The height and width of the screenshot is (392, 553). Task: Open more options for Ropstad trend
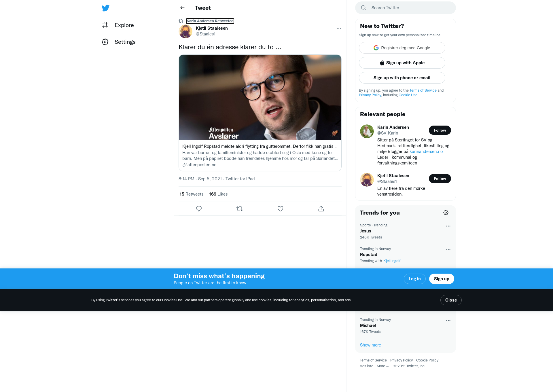(x=448, y=250)
